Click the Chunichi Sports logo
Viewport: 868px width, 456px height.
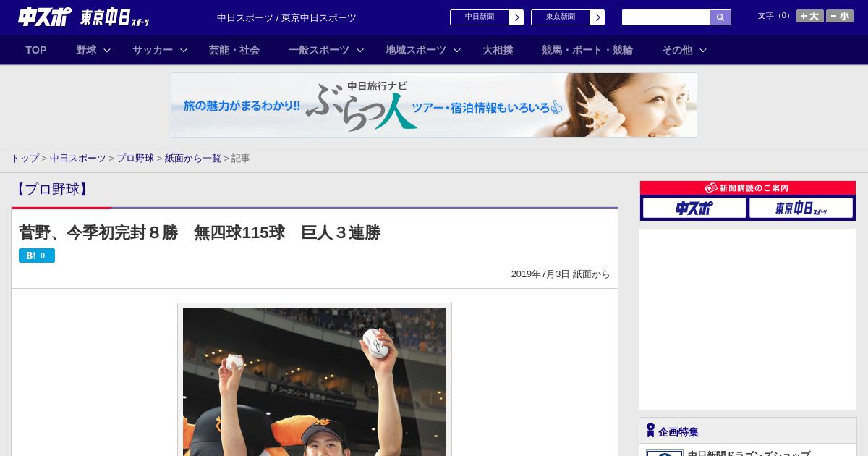pyautogui.click(x=45, y=17)
